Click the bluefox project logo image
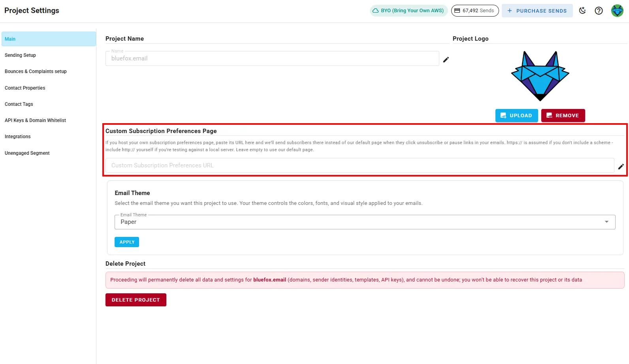629x364 pixels. click(x=540, y=76)
